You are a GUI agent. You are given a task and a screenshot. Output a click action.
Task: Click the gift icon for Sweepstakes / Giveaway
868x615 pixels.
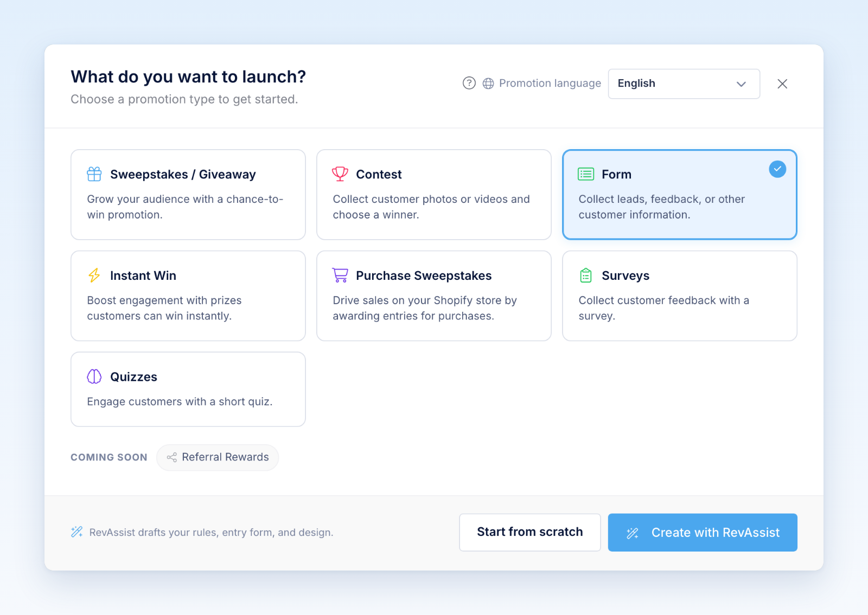point(94,174)
